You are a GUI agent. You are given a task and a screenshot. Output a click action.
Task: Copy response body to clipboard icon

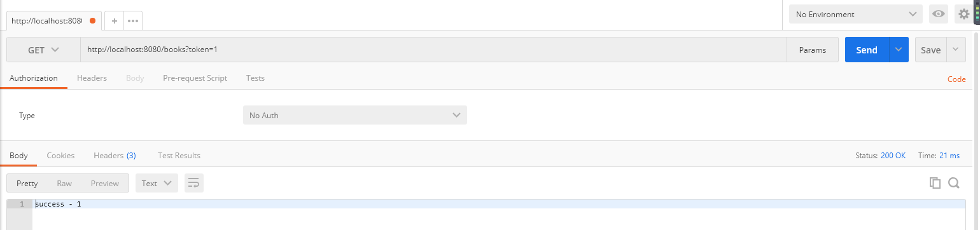935,183
